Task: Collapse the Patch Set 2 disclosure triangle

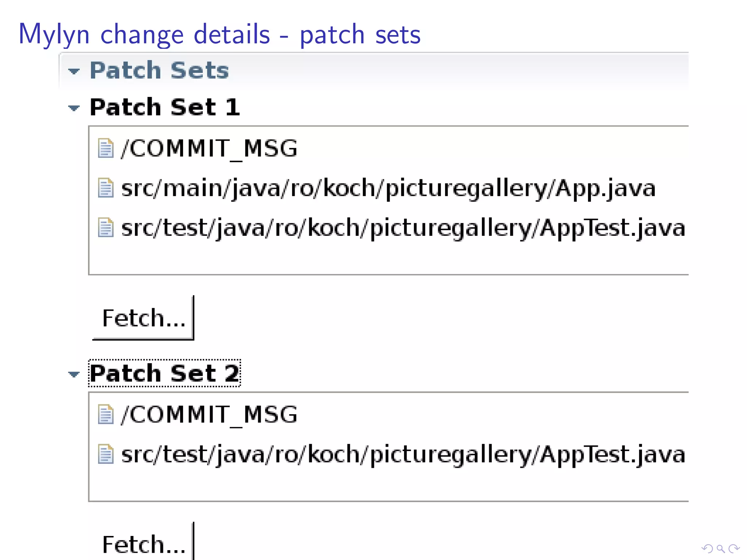Action: pos(74,374)
